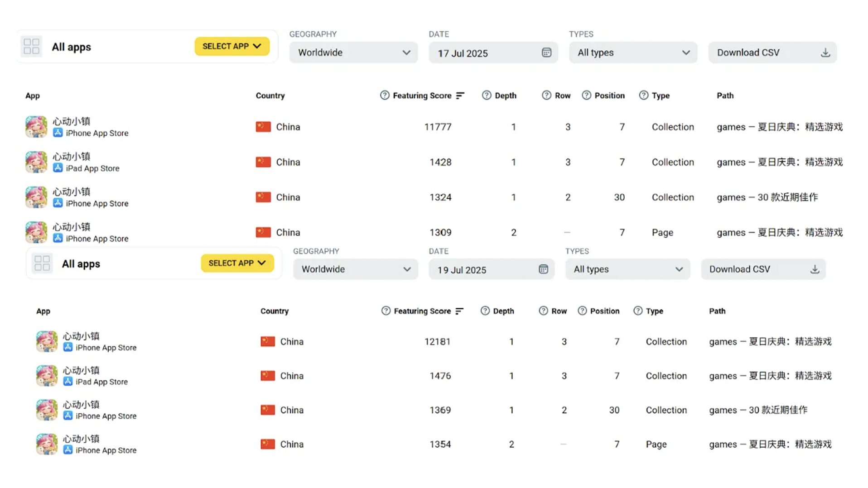
Task: Click the app icon in the 1354 score row
Action: [x=47, y=444]
